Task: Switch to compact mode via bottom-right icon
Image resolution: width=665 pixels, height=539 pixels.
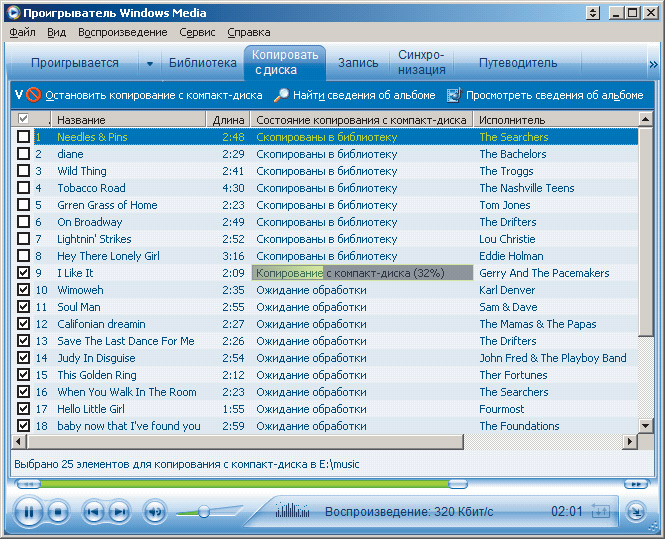Action: coord(636,511)
